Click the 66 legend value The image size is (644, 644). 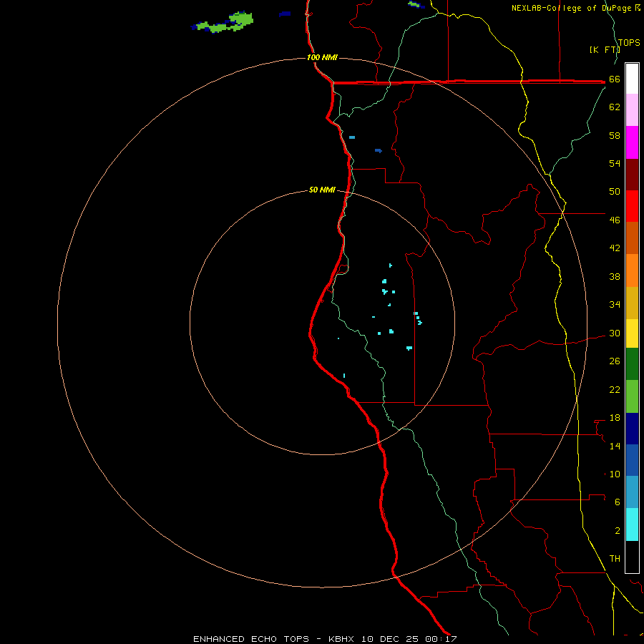615,79
